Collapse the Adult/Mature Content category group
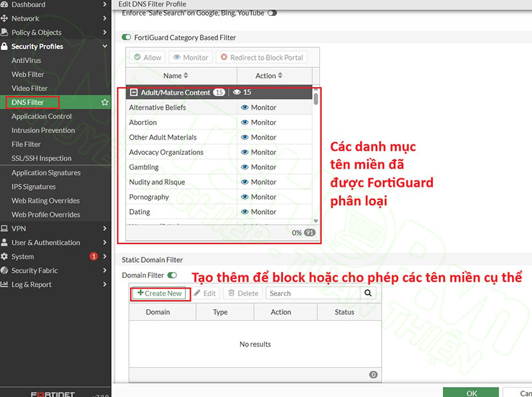The height and width of the screenshot is (397, 532). (134, 92)
